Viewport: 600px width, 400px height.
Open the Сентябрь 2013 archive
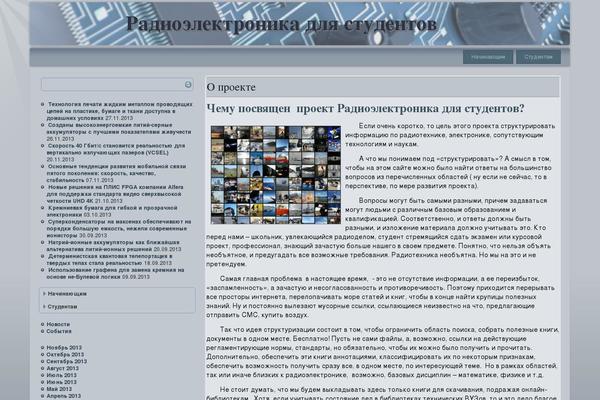coord(67,361)
